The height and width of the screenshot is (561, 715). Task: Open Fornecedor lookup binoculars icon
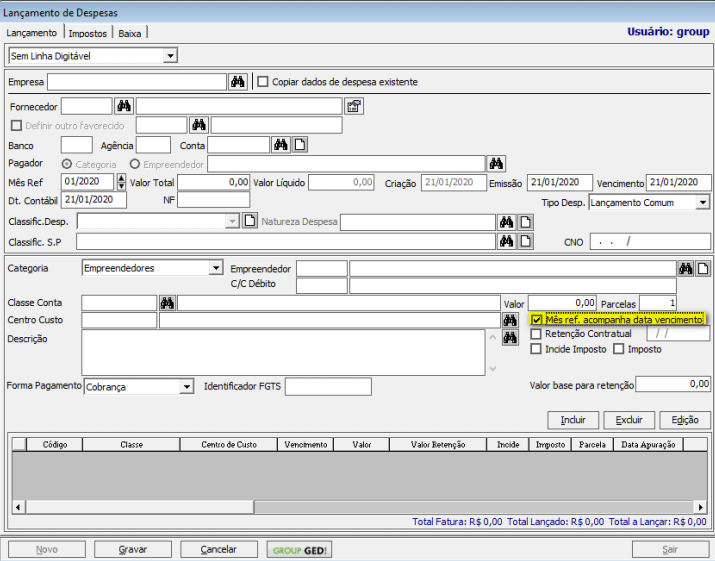tap(124, 106)
